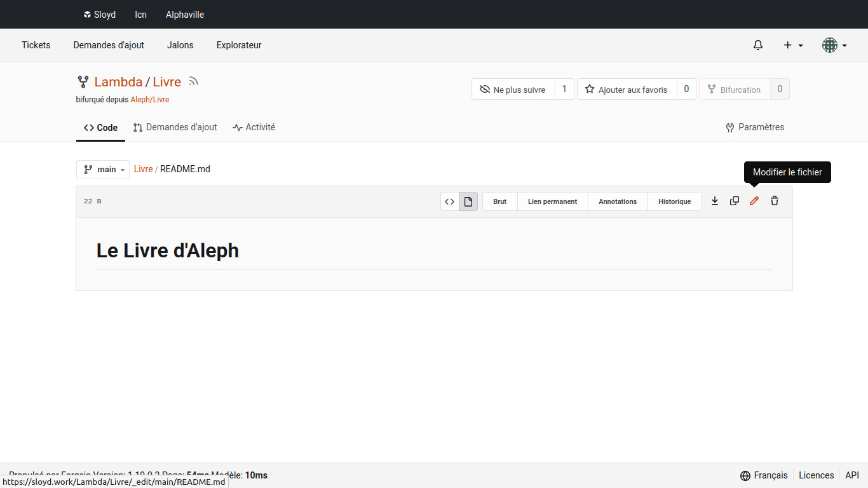The image size is (868, 488).
Task: Delete the file using the trash icon
Action: click(775, 201)
